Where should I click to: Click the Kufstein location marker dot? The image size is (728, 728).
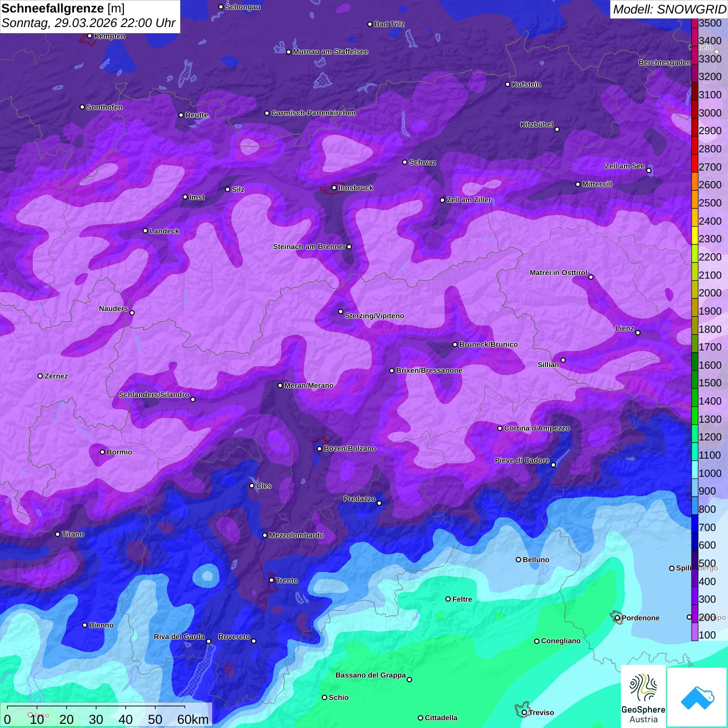(x=508, y=84)
